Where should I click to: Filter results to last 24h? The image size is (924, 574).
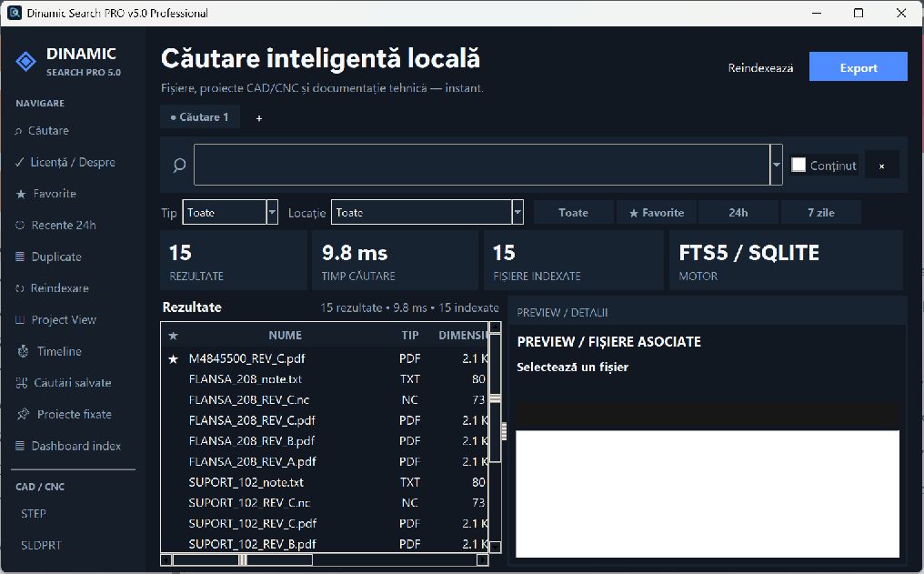738,213
